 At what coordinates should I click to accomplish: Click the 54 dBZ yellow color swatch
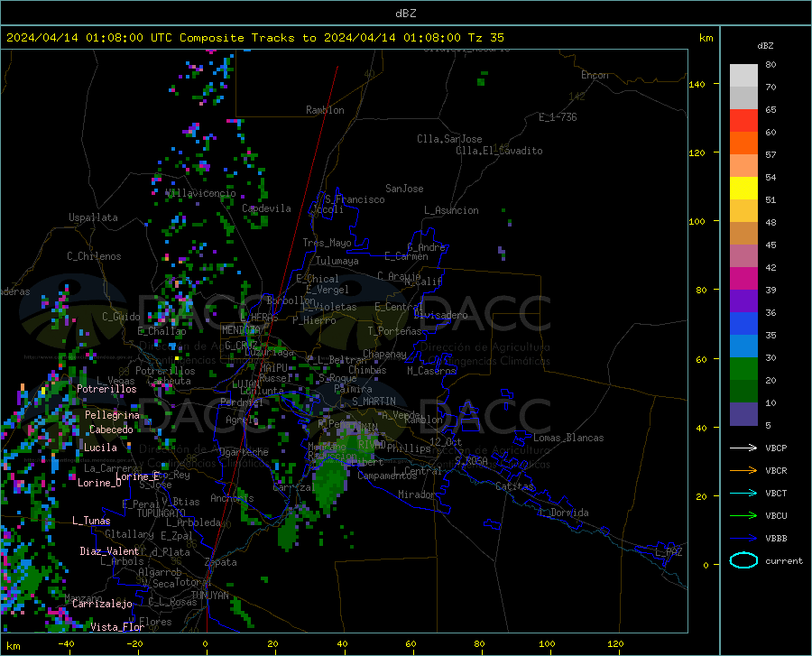click(x=743, y=189)
